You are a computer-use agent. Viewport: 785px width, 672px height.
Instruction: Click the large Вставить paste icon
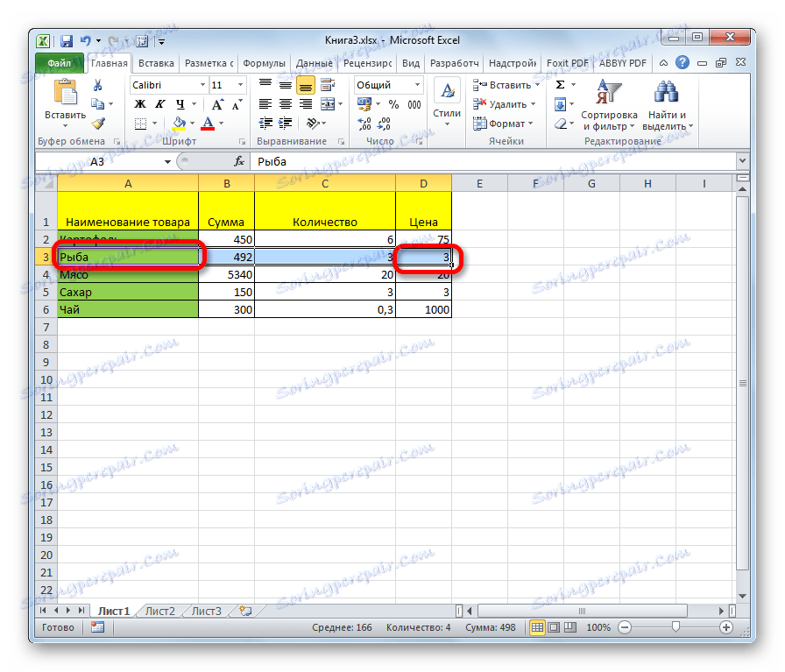[65, 94]
